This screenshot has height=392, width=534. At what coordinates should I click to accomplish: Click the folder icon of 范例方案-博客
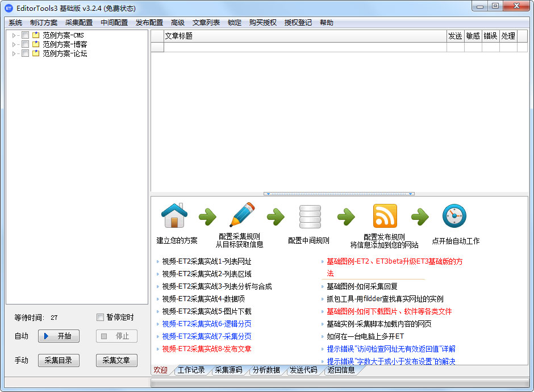36,44
